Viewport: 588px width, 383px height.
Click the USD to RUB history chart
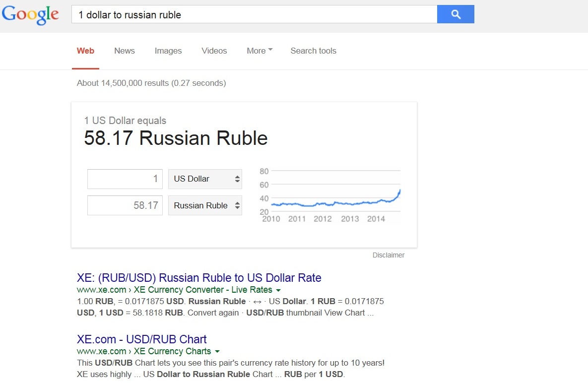coord(330,196)
